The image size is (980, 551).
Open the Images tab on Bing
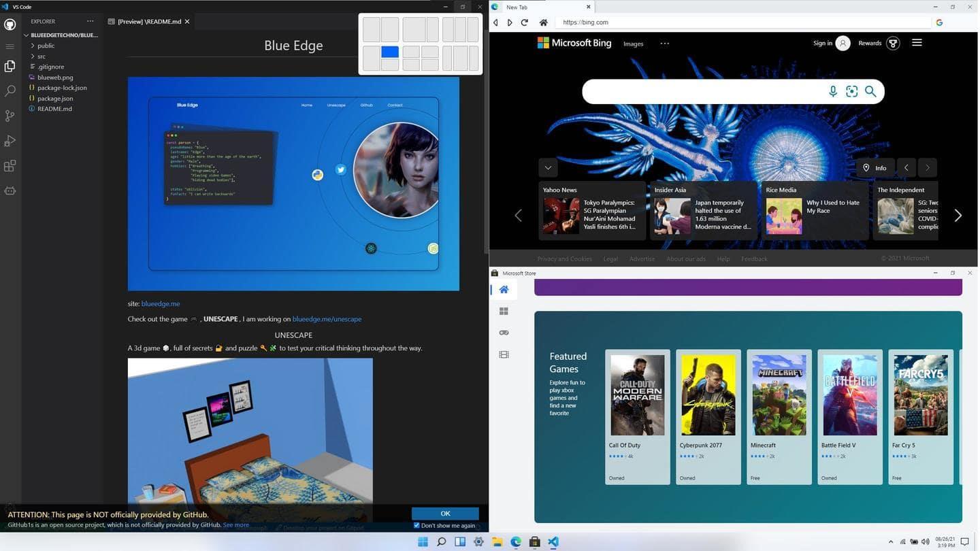tap(633, 44)
